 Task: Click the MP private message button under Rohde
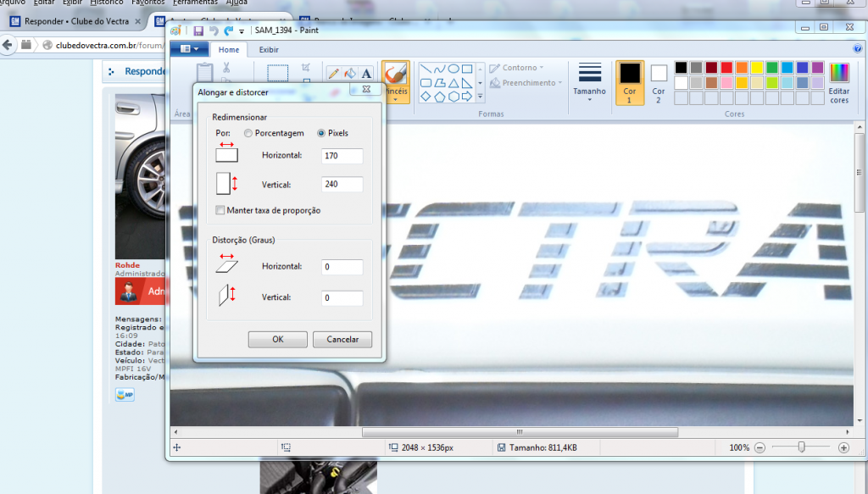coord(125,394)
